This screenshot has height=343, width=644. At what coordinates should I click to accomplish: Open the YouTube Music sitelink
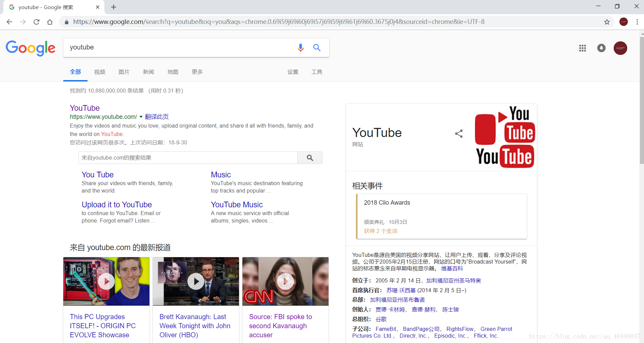(x=237, y=205)
